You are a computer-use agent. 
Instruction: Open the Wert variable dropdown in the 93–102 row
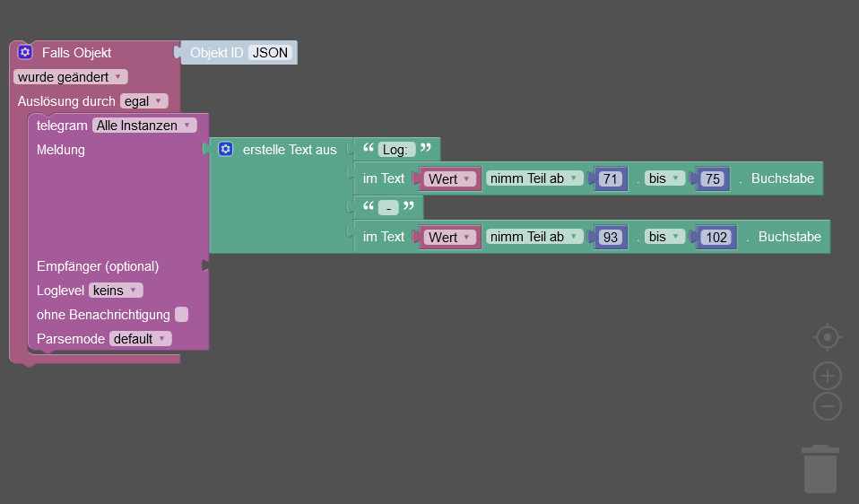click(x=450, y=237)
